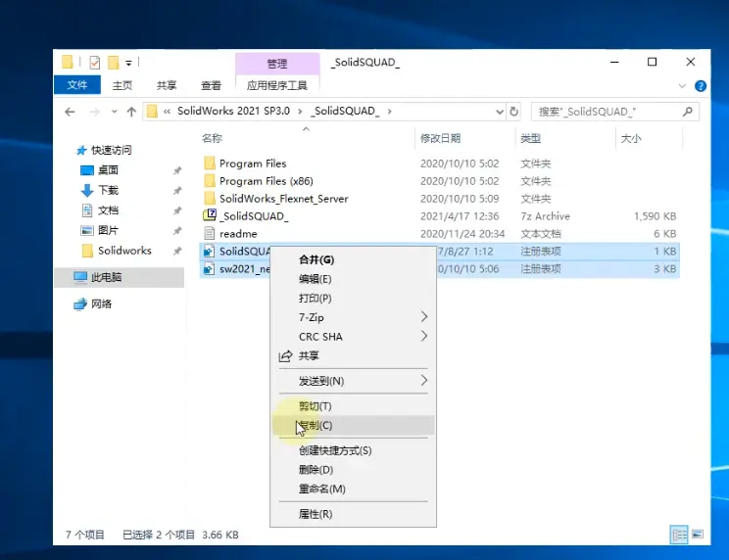The image size is (729, 560).
Task: Expand the CRC SHA submenu
Action: tap(353, 336)
